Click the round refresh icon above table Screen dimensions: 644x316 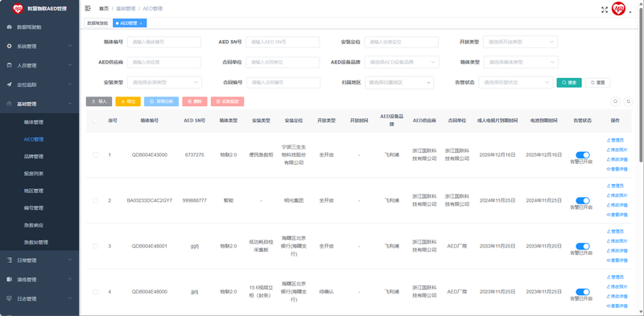click(628, 101)
